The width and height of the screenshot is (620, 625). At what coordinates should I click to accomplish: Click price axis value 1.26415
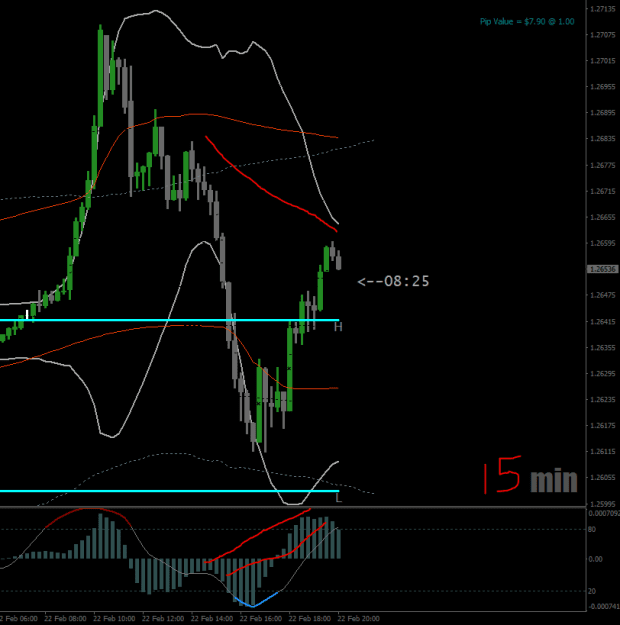click(603, 321)
